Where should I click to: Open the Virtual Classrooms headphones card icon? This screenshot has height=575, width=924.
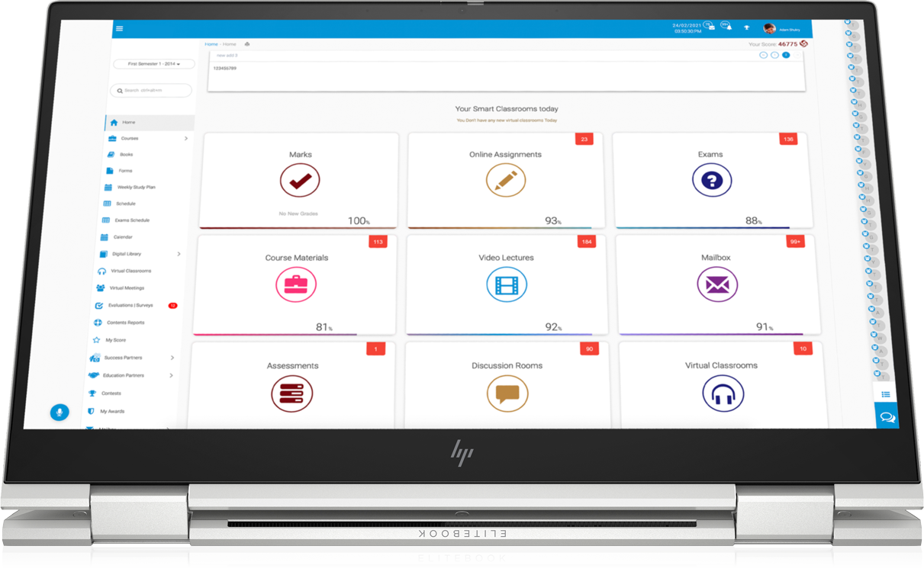click(x=723, y=394)
